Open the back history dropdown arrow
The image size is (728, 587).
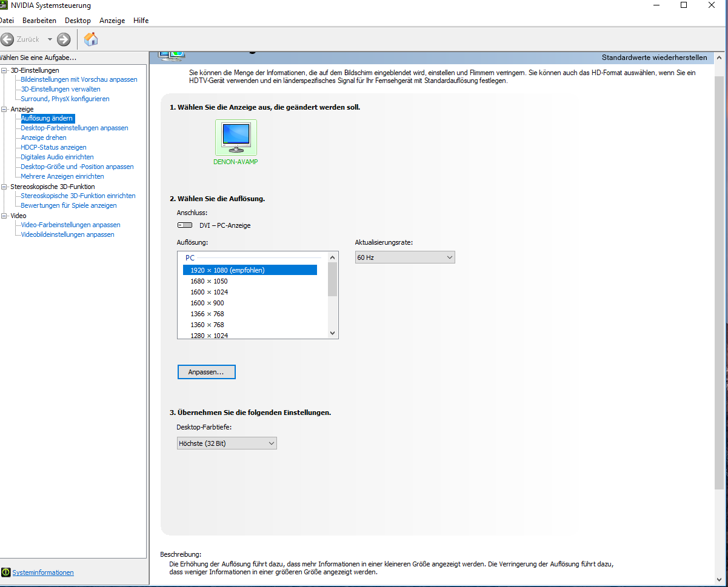tap(50, 39)
